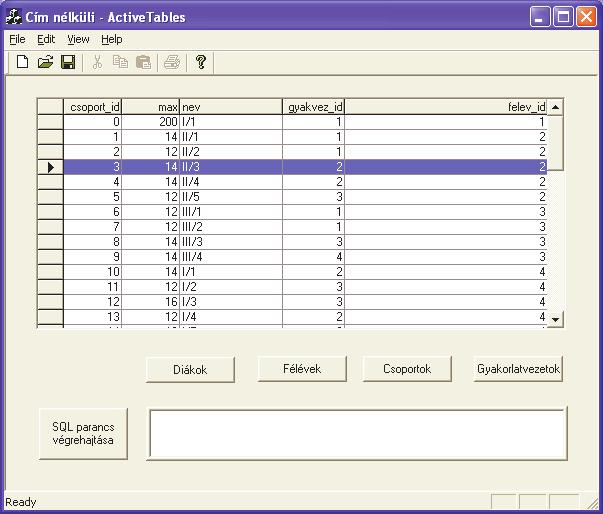Click the max column header

pyautogui.click(x=151, y=107)
